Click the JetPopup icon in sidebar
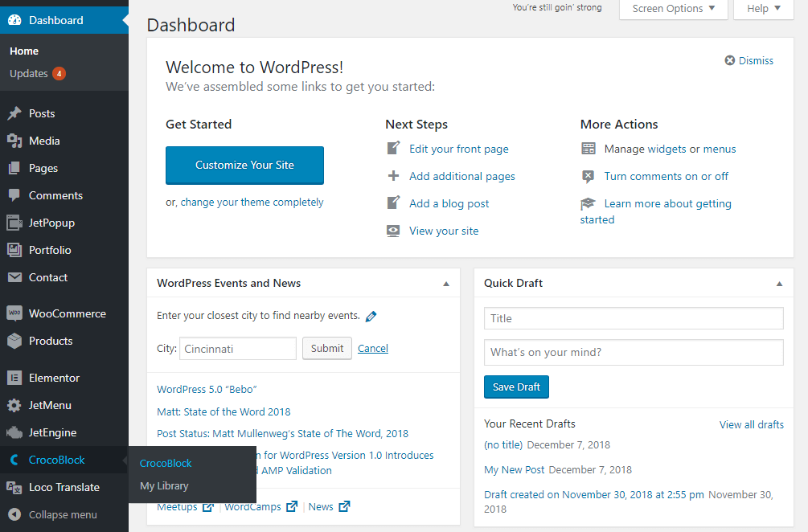Screen dimensions: 808x532 tap(14, 223)
